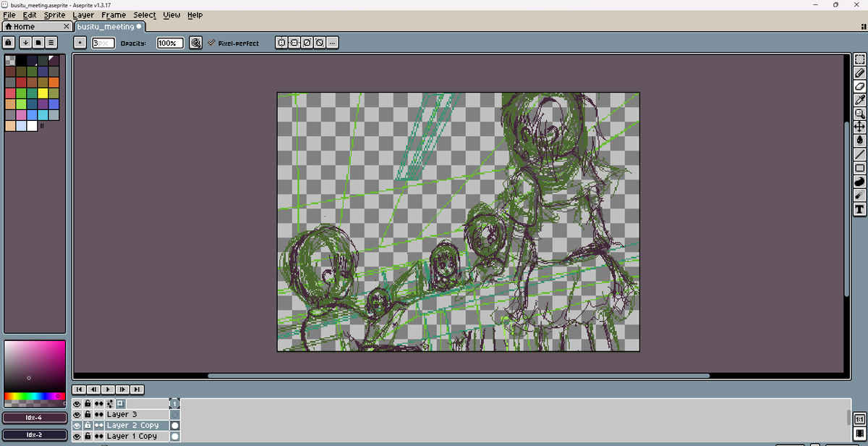
Task: Open the View menu
Action: [171, 14]
